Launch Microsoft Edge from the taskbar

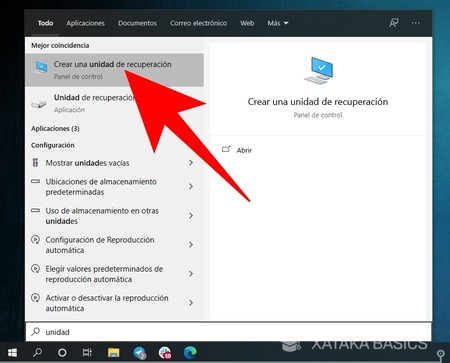(190, 352)
